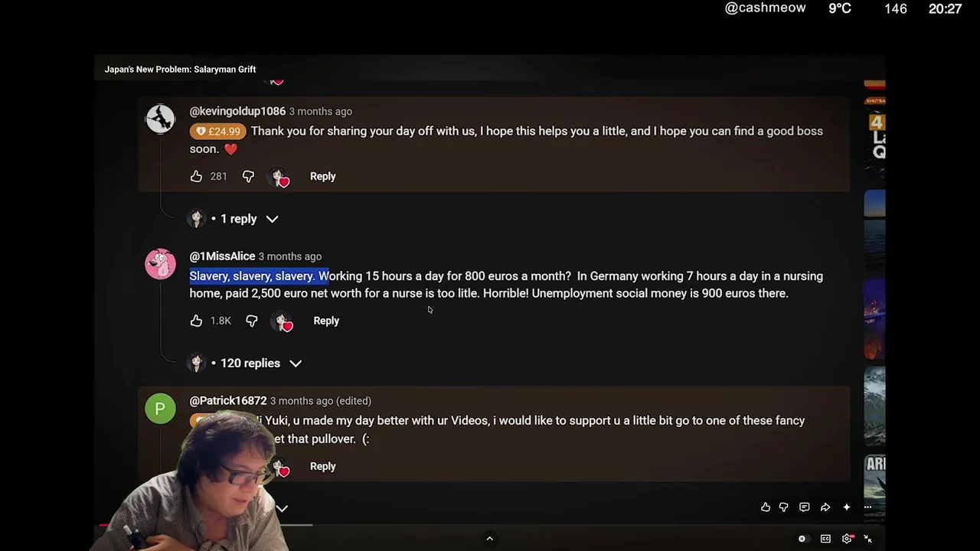The image size is (980, 551).
Task: Click the video progress bar at the bottom
Action: (490, 525)
